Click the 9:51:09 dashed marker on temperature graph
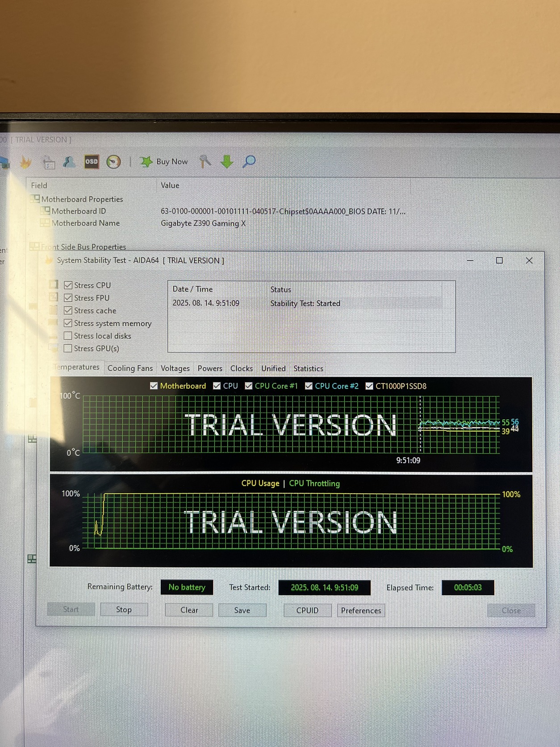Viewport: 560px width, 747px height. pos(420,424)
